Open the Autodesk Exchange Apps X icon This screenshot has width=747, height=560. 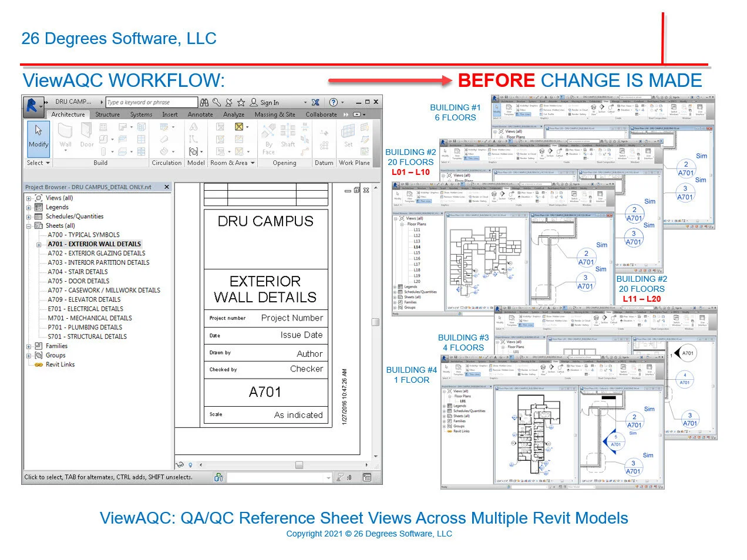pos(315,102)
